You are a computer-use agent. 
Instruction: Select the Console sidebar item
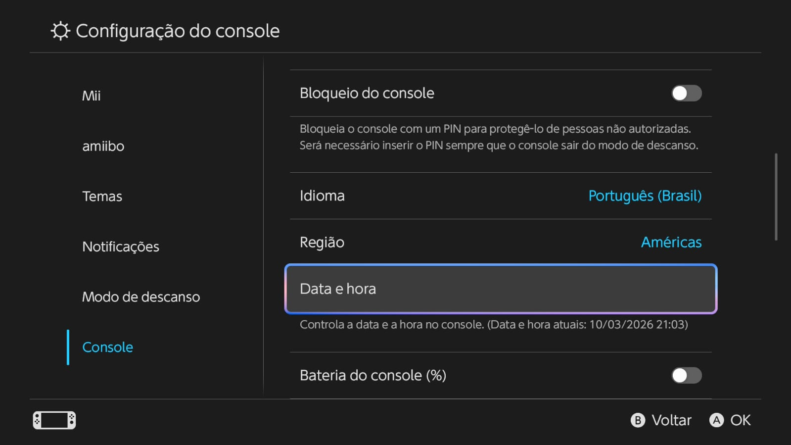(x=108, y=347)
